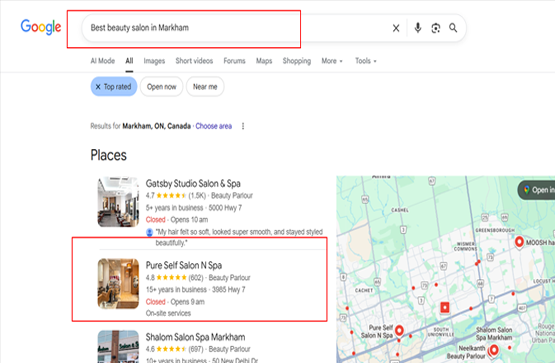Open the three-dot menu beside Choose area
The image size is (555, 363).
tap(243, 126)
